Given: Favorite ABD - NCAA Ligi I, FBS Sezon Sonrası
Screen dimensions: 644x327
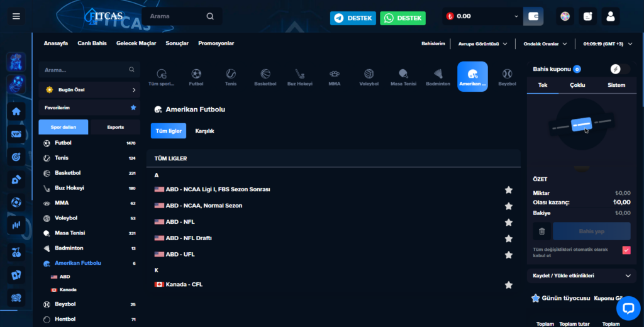Looking at the screenshot, I should (508, 190).
